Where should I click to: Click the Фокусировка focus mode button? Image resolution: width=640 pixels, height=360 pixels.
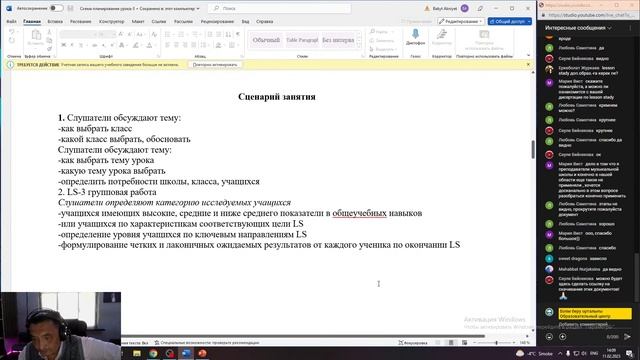coord(413,343)
